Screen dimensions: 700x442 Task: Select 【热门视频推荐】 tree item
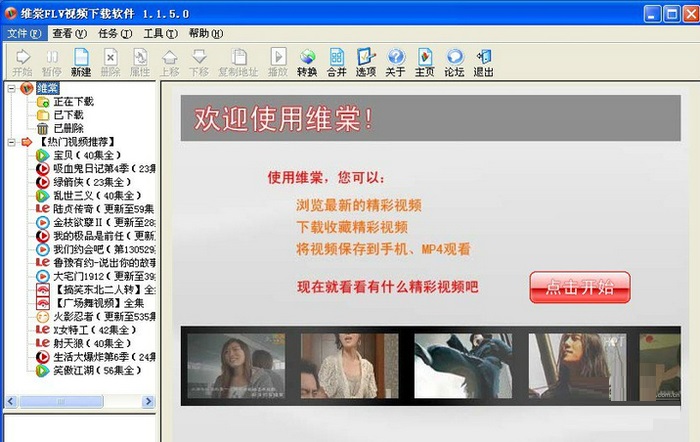click(77, 142)
